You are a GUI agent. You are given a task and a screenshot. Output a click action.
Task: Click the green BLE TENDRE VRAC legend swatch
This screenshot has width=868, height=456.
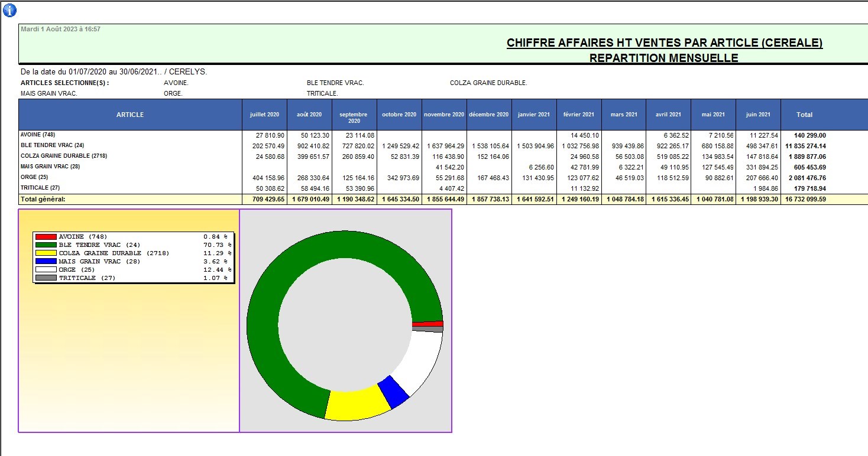coord(46,245)
